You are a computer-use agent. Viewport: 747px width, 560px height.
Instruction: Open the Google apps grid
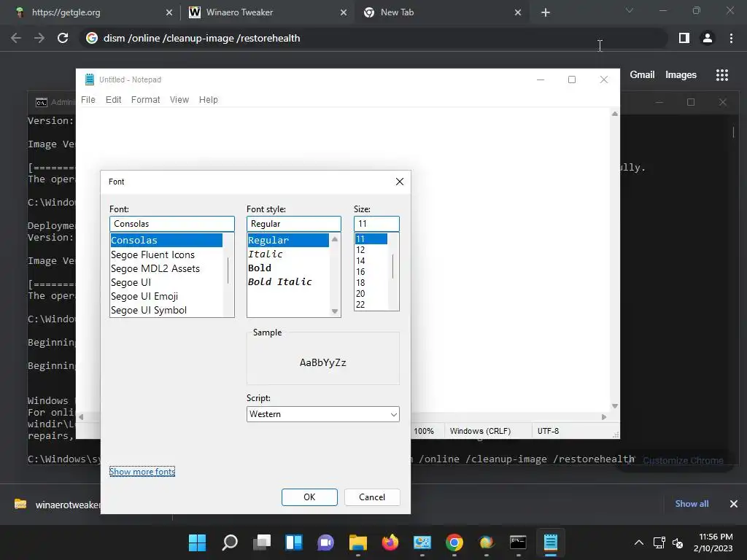pos(722,75)
